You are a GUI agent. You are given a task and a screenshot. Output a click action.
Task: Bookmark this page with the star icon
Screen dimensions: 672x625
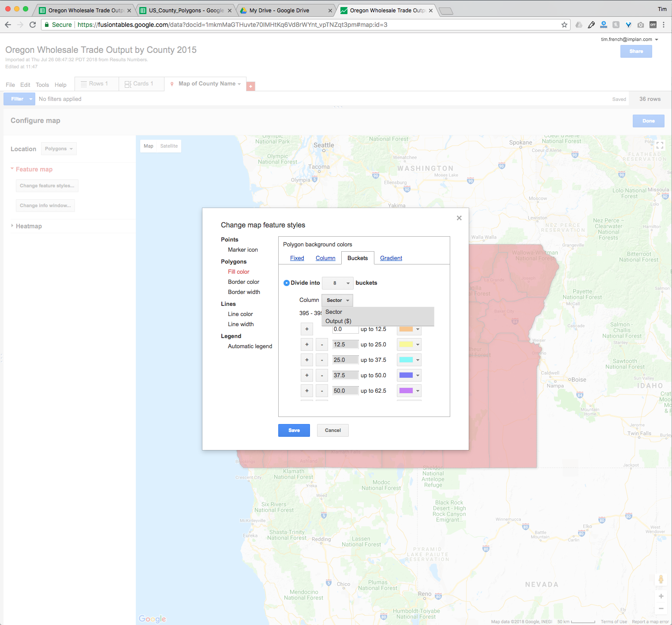[x=564, y=25]
